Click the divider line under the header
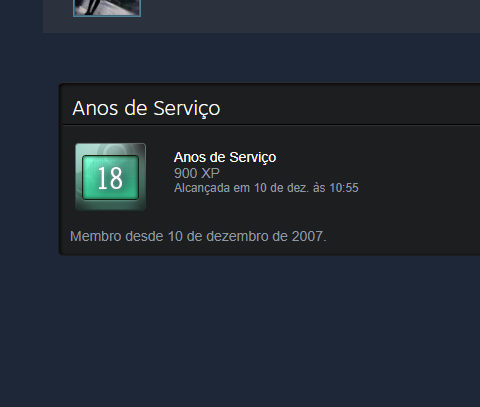Viewport: 480px width, 407px height. (271, 125)
